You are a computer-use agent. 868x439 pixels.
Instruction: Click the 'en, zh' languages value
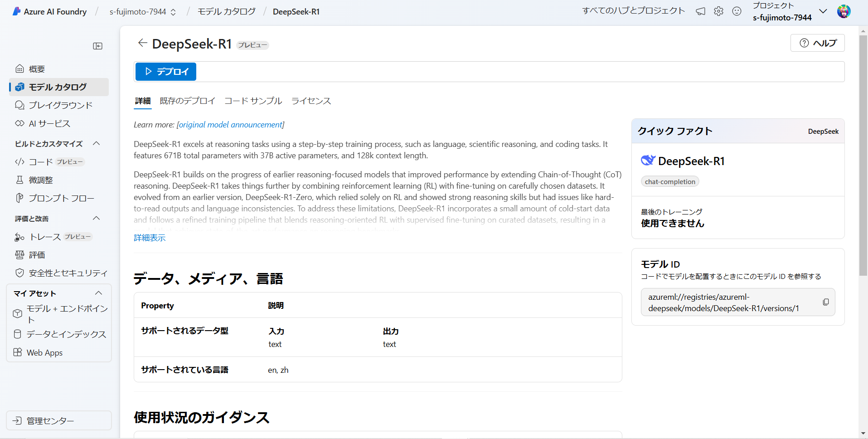point(278,370)
